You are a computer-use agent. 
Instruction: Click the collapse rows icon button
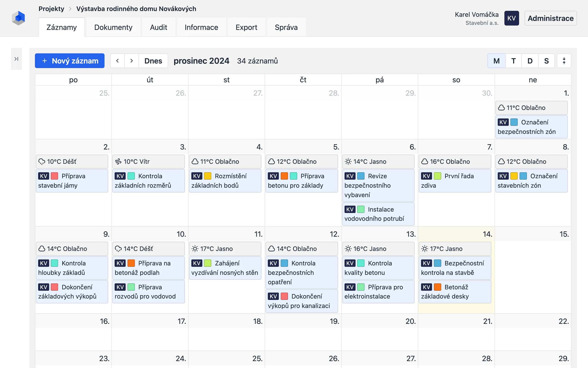564,61
